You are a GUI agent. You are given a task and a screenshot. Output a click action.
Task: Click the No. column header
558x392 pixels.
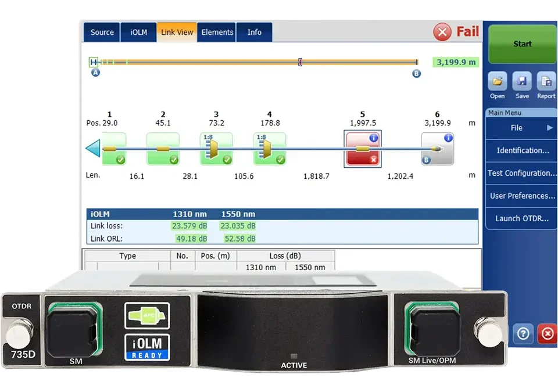click(182, 256)
